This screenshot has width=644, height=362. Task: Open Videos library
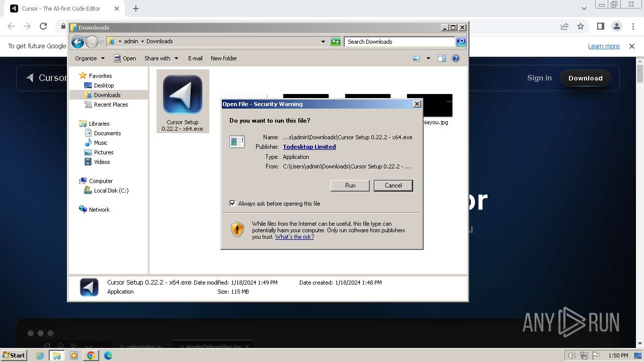102,162
